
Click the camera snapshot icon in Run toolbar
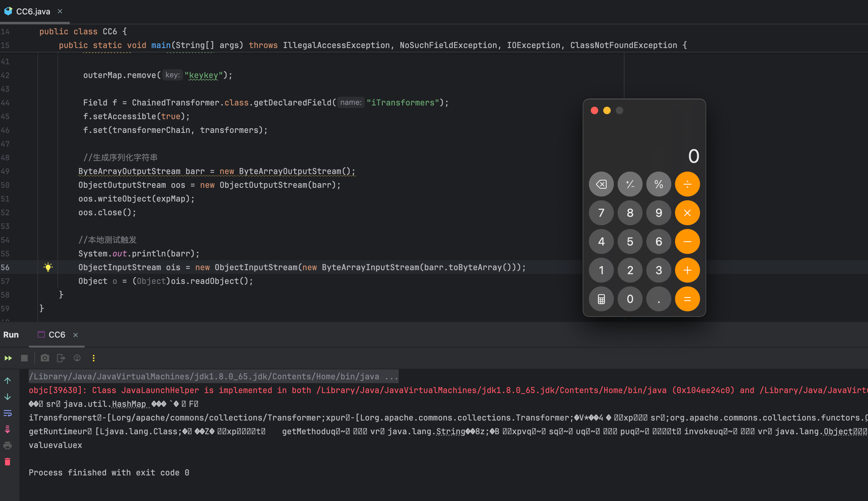pyautogui.click(x=45, y=358)
